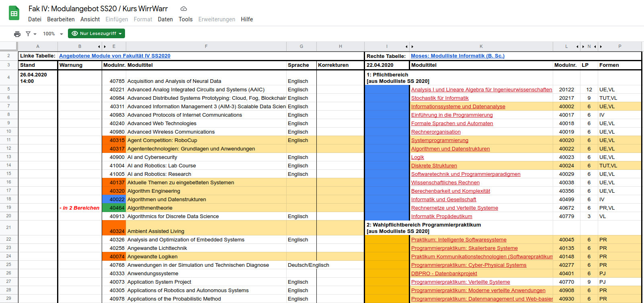Follow the Rechnerorganisation module link
Image resolution: width=644 pixels, height=303 pixels.
point(436,132)
